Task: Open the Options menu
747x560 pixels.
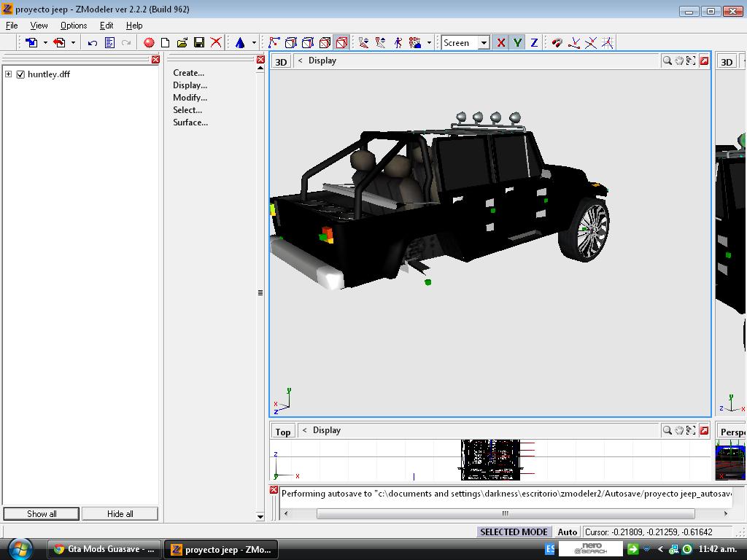Action: tap(74, 26)
